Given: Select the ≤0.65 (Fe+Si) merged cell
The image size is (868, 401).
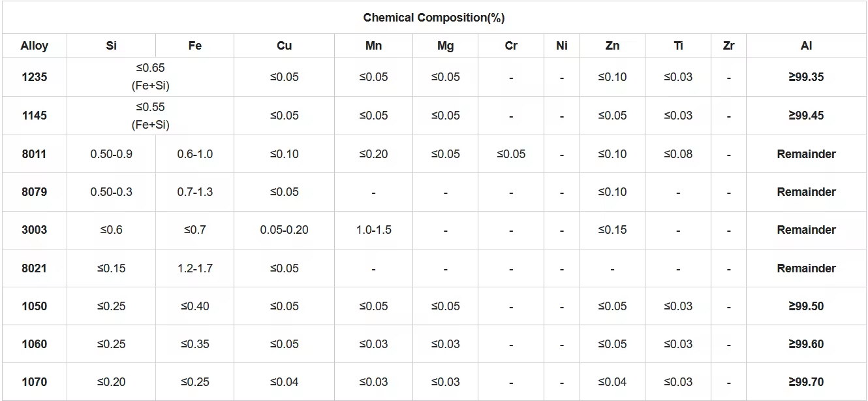Looking at the screenshot, I should coord(150,77).
